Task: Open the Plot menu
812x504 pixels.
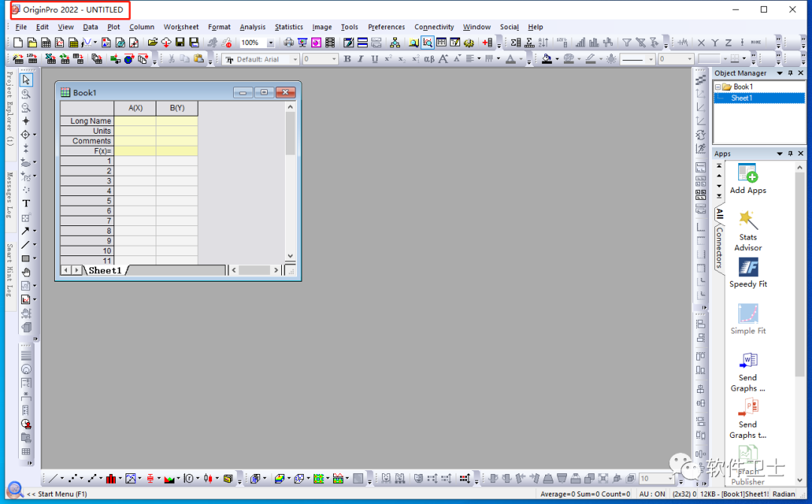Action: [114, 27]
